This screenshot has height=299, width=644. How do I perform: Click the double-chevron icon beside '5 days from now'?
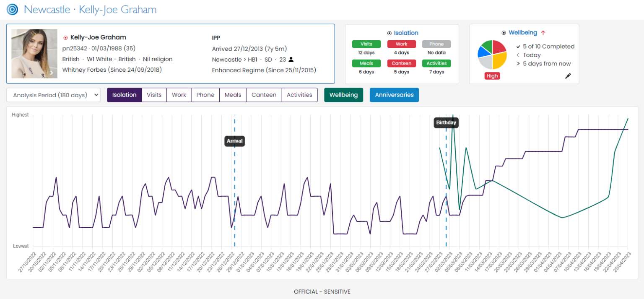click(518, 64)
